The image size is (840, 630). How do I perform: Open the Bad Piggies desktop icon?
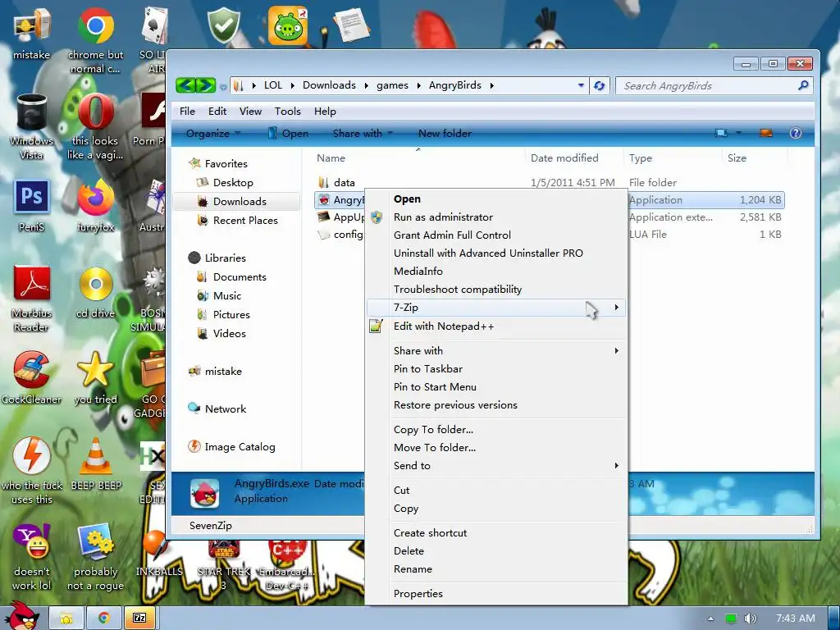[x=288, y=25]
